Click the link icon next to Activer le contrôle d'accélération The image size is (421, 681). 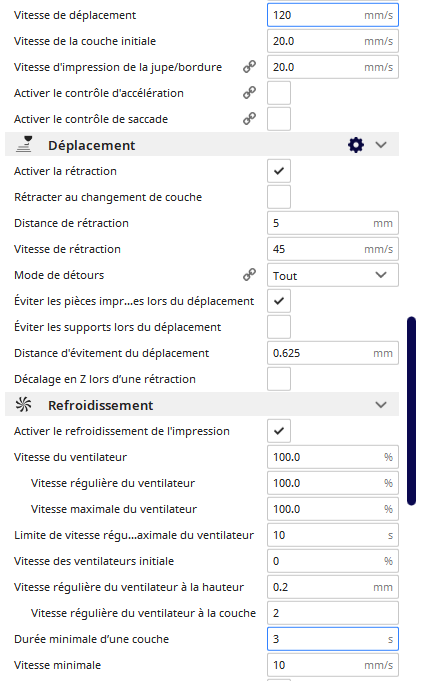(x=249, y=93)
